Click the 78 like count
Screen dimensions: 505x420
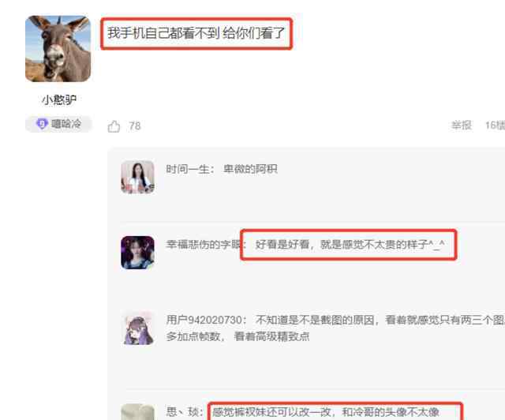point(135,126)
